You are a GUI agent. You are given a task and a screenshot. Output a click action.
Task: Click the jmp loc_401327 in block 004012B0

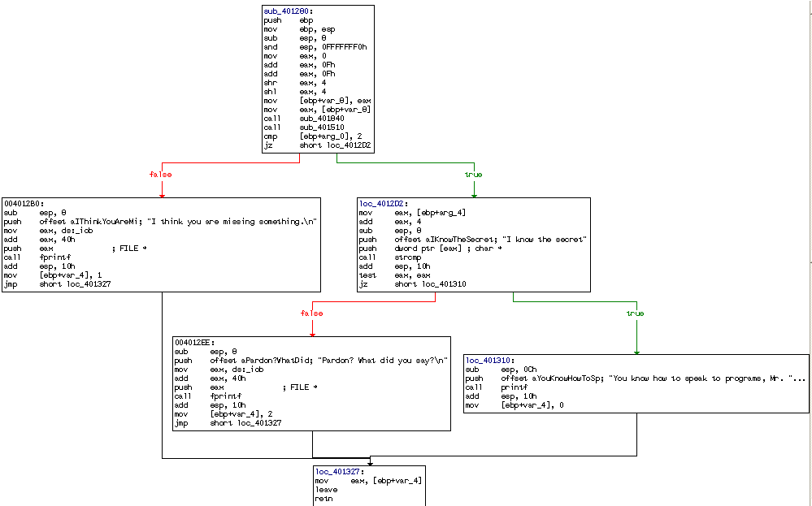pyautogui.click(x=58, y=284)
